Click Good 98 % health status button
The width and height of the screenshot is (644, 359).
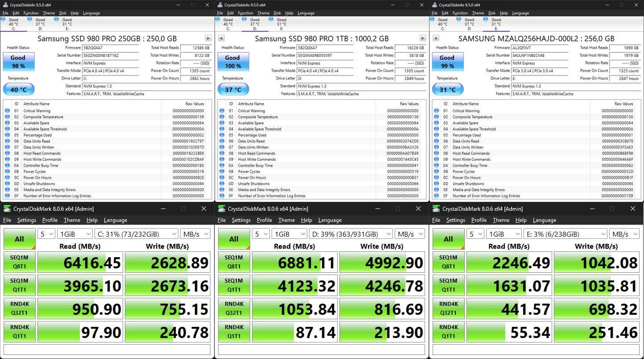click(18, 62)
